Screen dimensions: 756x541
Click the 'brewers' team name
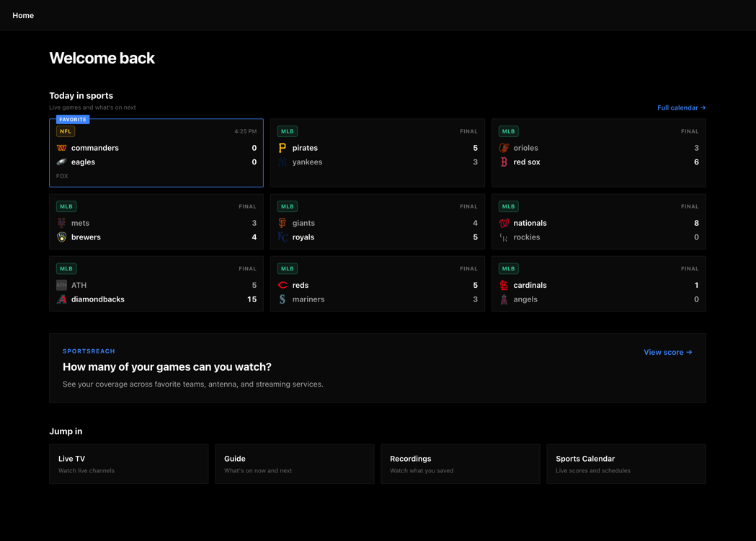pos(86,237)
